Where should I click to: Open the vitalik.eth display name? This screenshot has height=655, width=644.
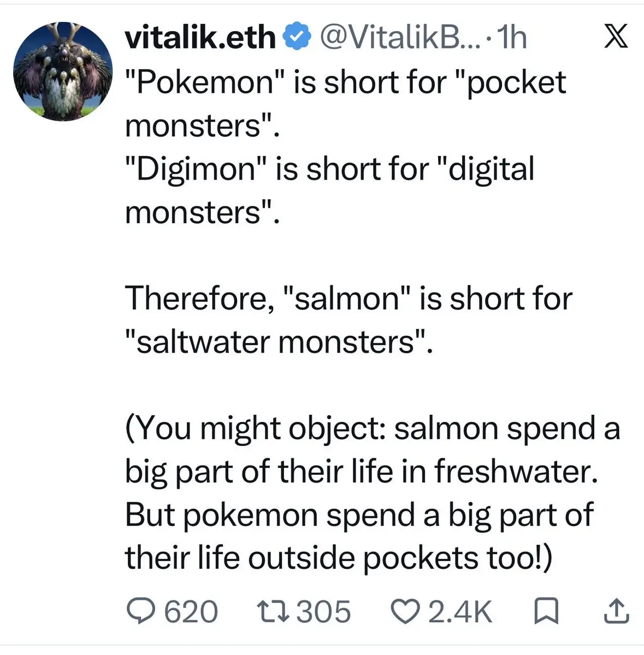tap(200, 38)
